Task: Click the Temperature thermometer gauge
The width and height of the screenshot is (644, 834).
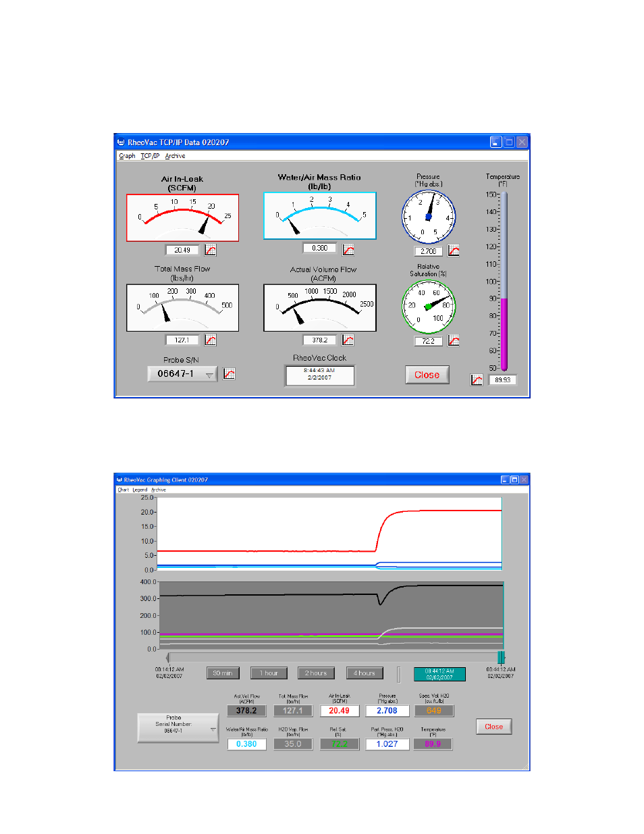Action: click(504, 281)
